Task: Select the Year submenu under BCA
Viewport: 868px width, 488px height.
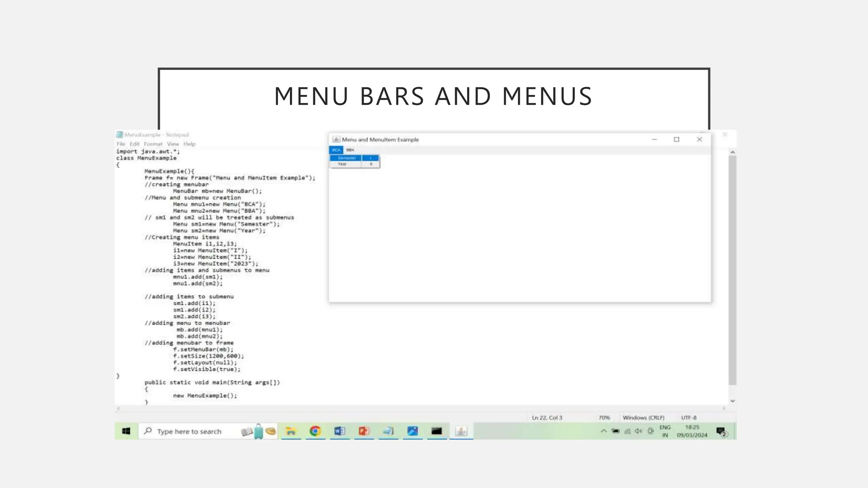Action: click(x=342, y=164)
